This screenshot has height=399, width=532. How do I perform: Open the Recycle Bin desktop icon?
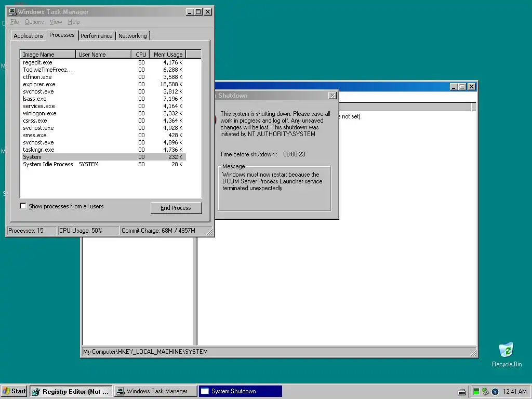click(x=507, y=354)
